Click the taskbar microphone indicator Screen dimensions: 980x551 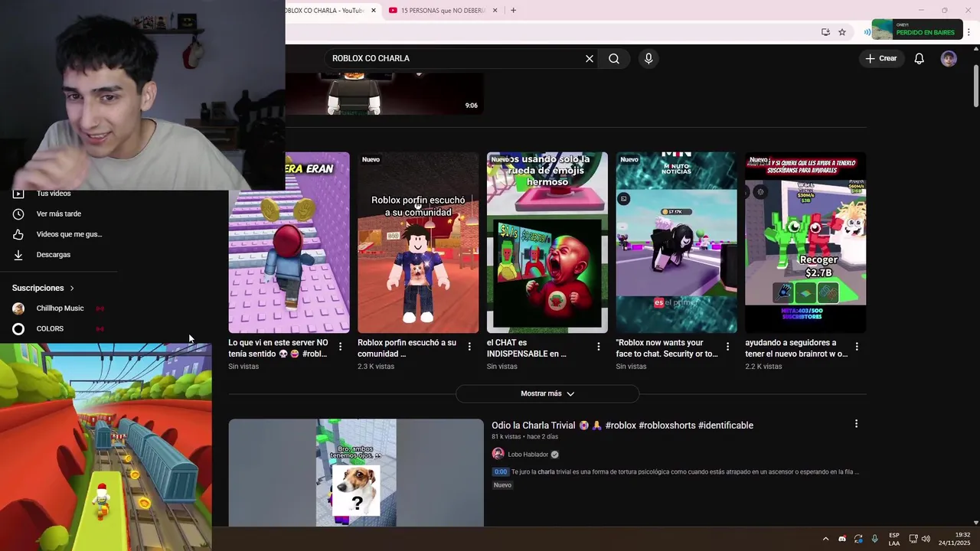coord(874,539)
